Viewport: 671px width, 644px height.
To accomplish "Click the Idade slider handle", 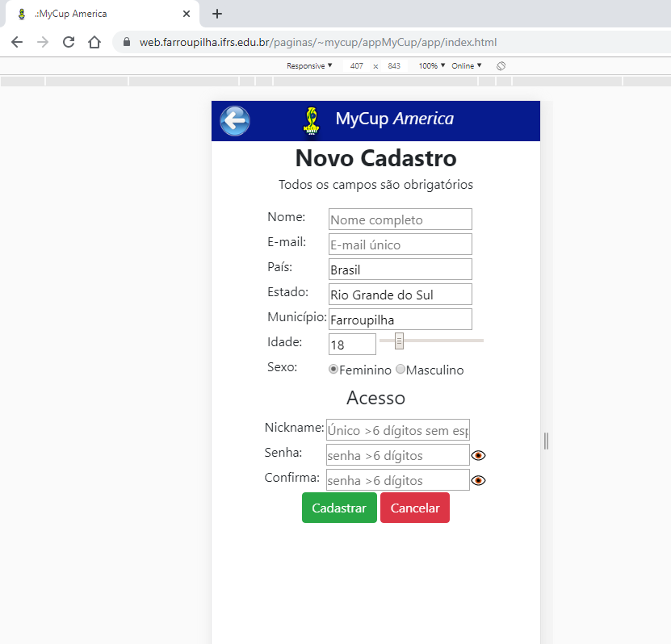I will tap(399, 341).
